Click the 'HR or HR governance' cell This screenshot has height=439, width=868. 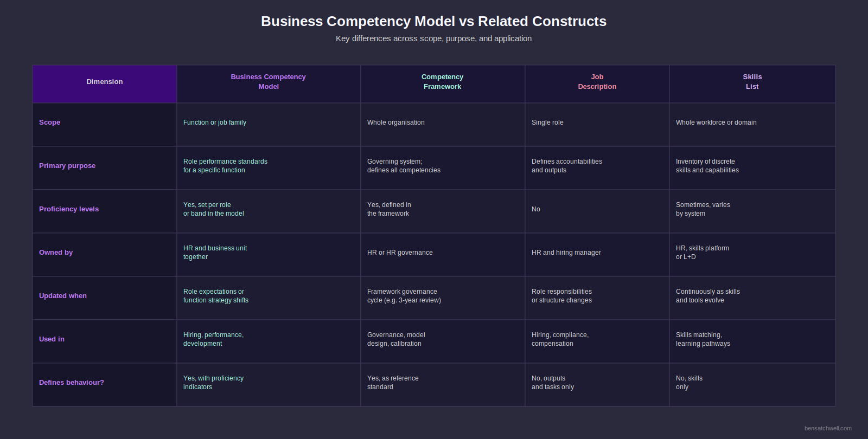pos(443,255)
